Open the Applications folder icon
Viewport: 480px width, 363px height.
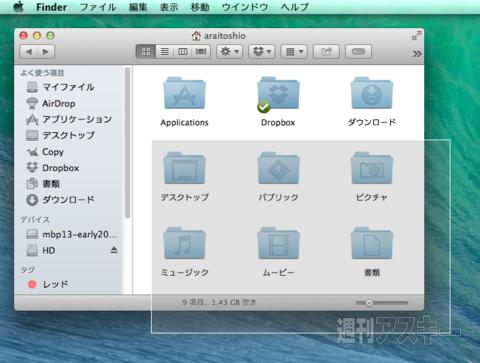click(x=184, y=93)
